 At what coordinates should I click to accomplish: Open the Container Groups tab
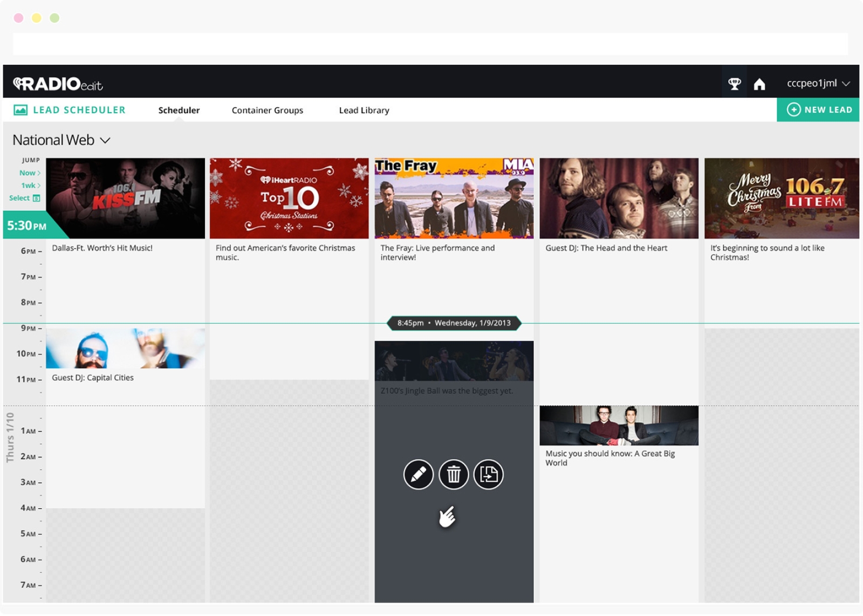coord(268,110)
